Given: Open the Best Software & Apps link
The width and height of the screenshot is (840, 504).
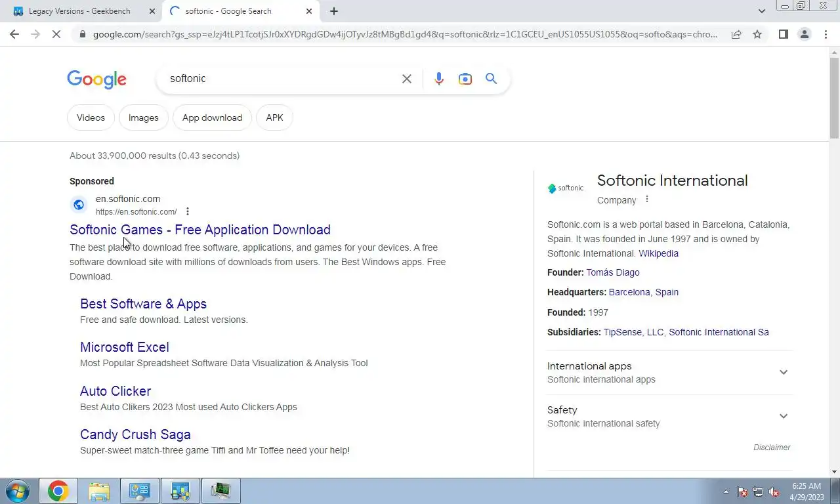Looking at the screenshot, I should pos(143,304).
